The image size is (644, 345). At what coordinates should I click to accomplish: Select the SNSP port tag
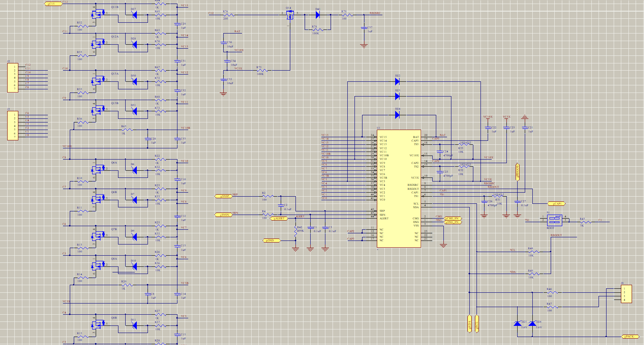[x=223, y=196]
